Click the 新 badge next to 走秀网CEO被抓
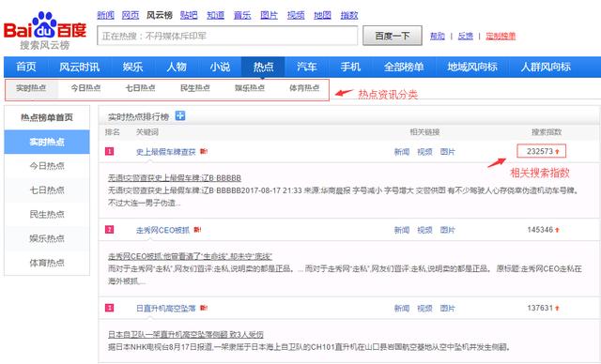 [x=197, y=230]
